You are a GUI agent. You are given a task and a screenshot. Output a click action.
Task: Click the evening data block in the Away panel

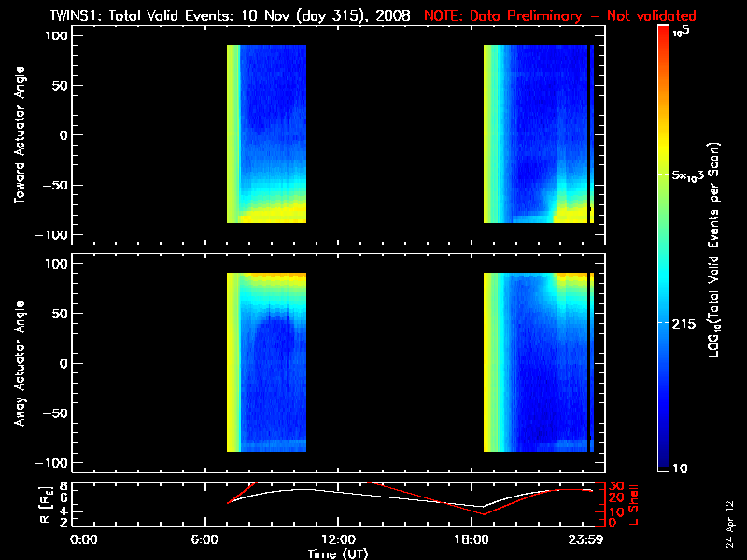tap(539, 362)
